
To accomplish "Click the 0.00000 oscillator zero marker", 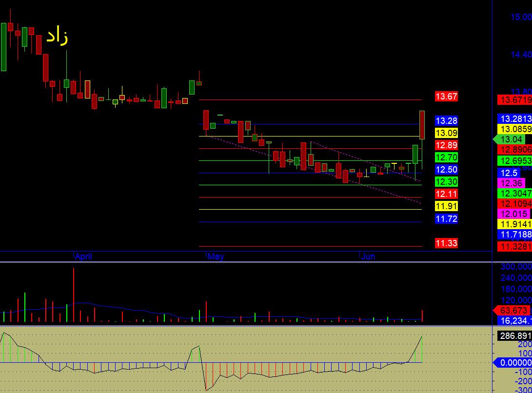I will pos(512,362).
